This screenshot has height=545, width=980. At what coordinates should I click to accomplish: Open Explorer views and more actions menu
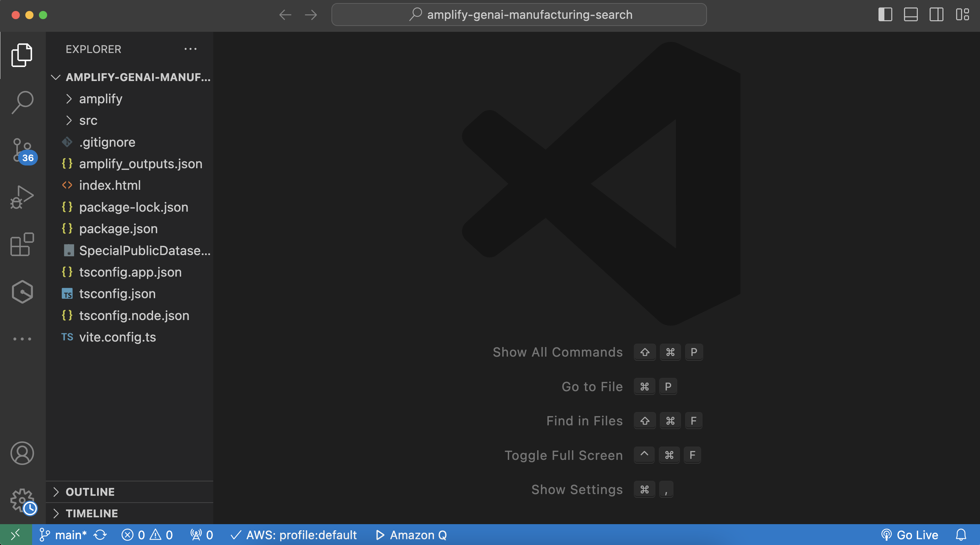190,49
